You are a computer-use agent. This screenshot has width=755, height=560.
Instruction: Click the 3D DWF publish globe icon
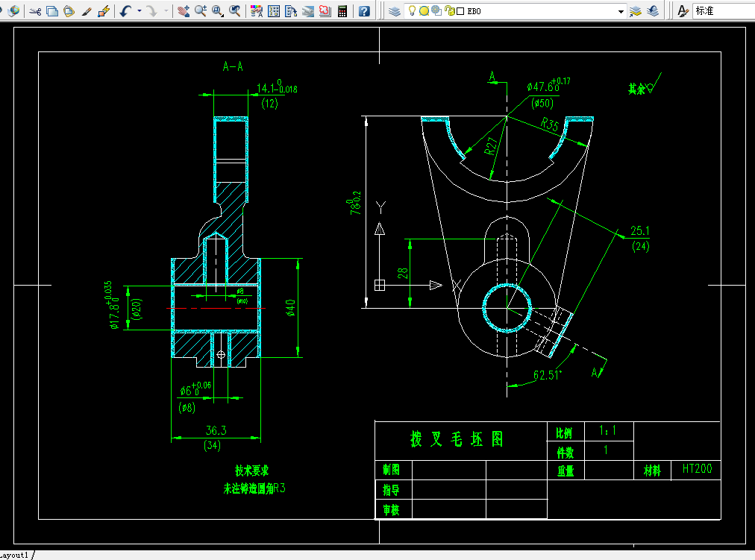(14, 10)
